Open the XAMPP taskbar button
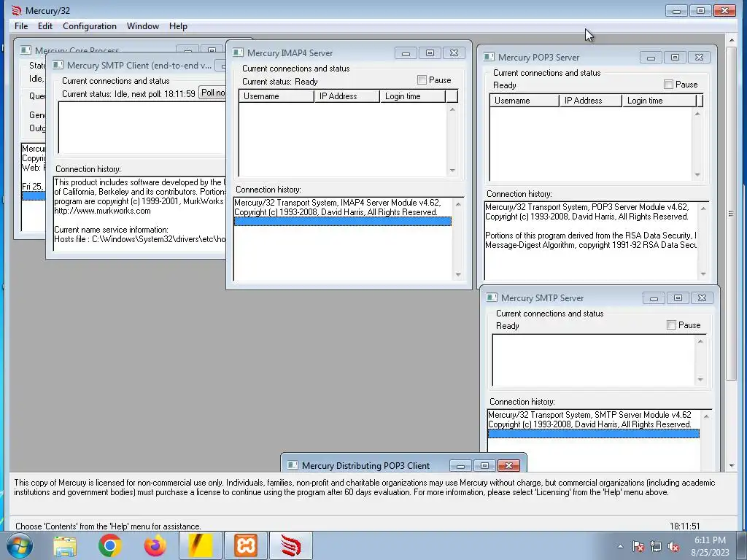The width and height of the screenshot is (747, 560). click(245, 545)
